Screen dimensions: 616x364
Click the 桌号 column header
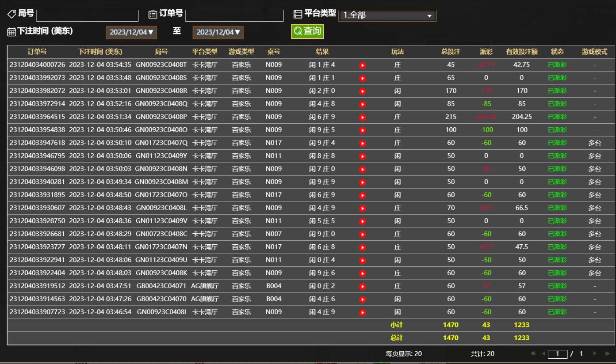(274, 52)
